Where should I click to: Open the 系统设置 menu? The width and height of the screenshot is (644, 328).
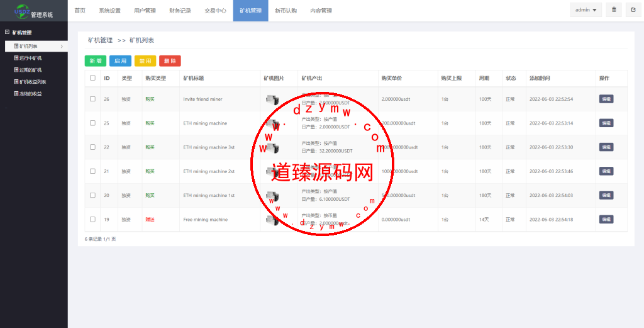109,11
